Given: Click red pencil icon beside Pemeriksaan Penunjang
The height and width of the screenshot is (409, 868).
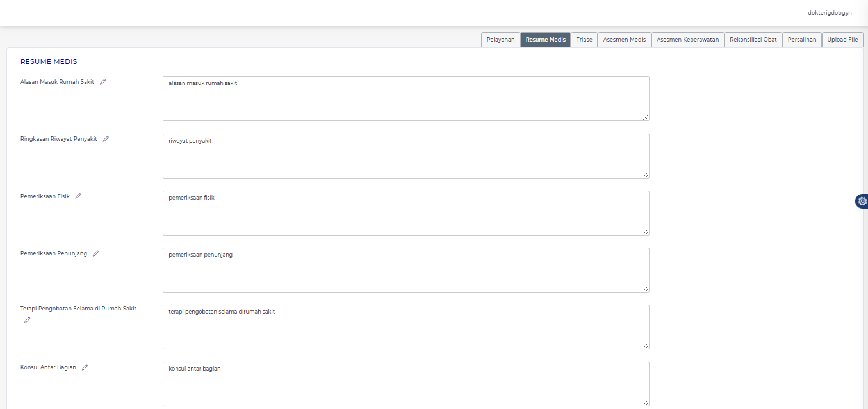Looking at the screenshot, I should (95, 253).
